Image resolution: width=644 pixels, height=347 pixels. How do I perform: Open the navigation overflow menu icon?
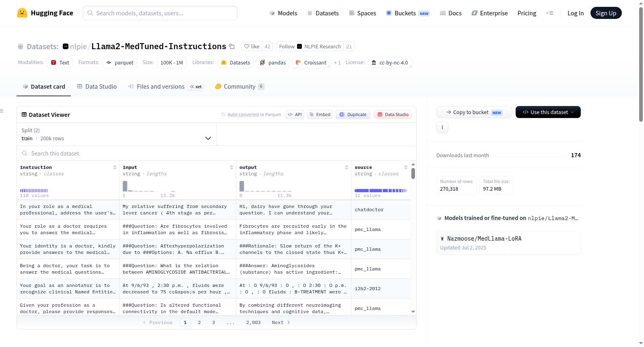pos(549,13)
